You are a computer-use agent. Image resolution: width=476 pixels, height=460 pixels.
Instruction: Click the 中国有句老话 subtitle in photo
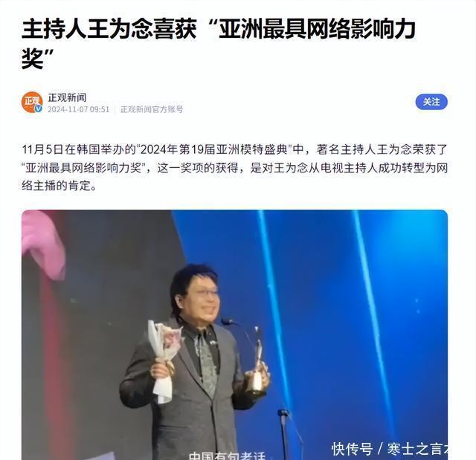[x=227, y=456]
